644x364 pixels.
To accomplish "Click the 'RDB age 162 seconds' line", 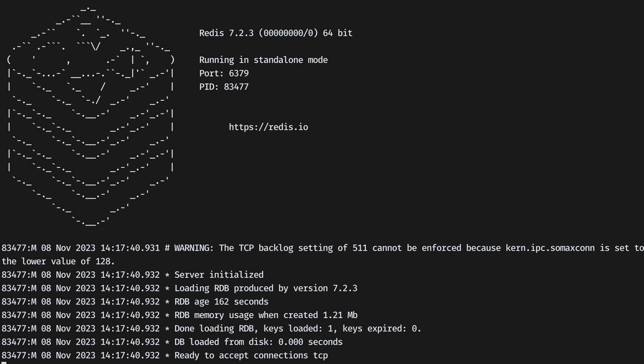I will coord(135,302).
